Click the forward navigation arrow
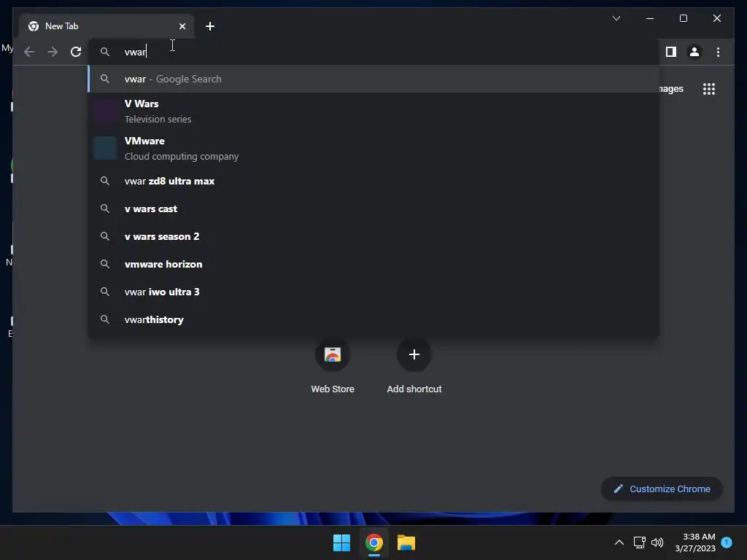 tap(53, 52)
